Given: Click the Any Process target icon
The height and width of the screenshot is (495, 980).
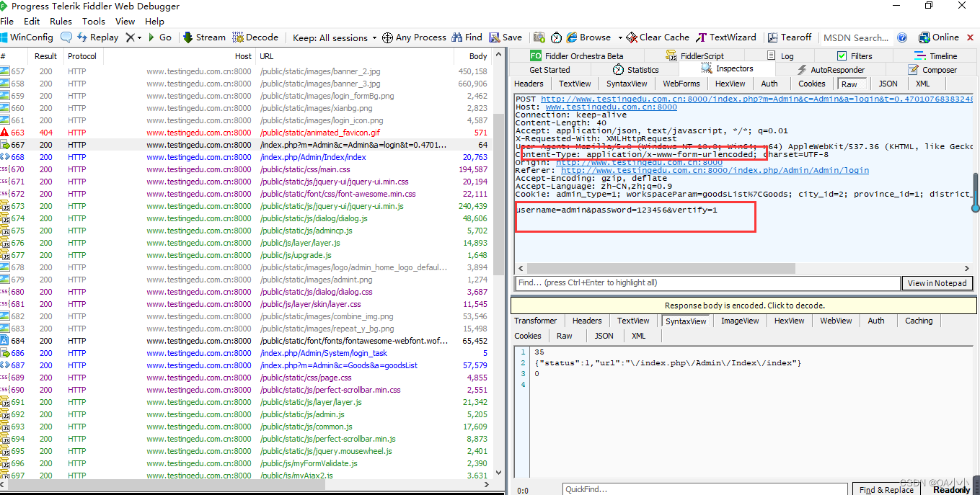Looking at the screenshot, I should click(387, 37).
